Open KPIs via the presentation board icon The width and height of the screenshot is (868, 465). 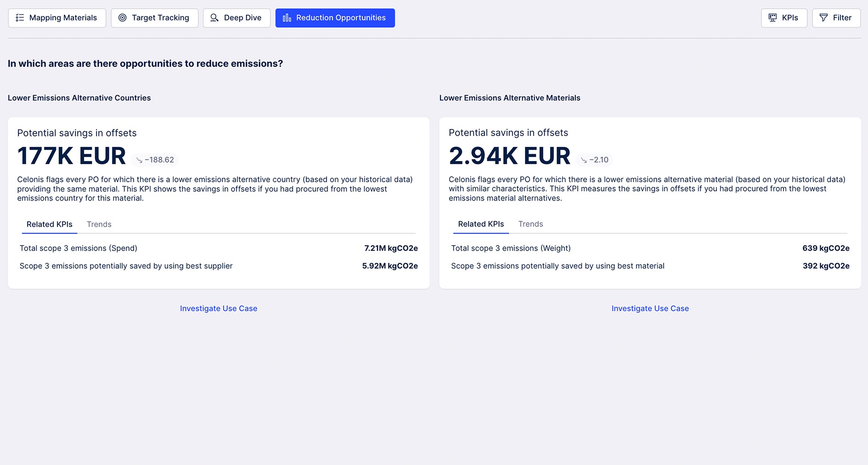(773, 18)
